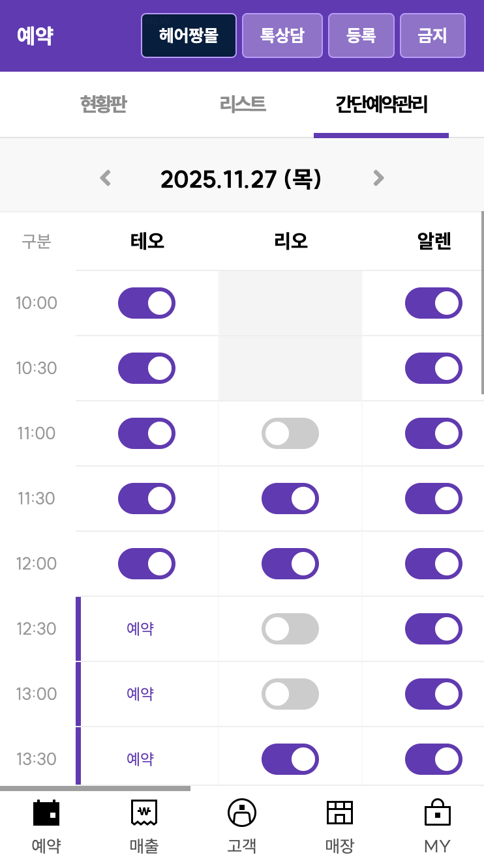This screenshot has width=484, height=868.
Task: Enable 리오's 11:00 slot toggle
Action: tap(290, 433)
